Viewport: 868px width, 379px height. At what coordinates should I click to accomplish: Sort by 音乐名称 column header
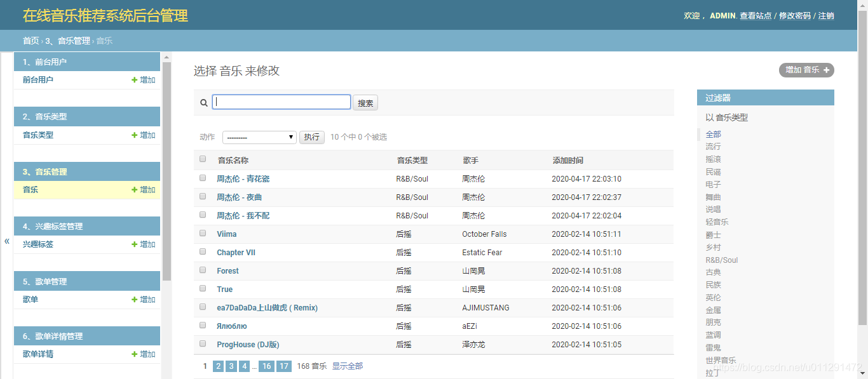[x=233, y=161]
